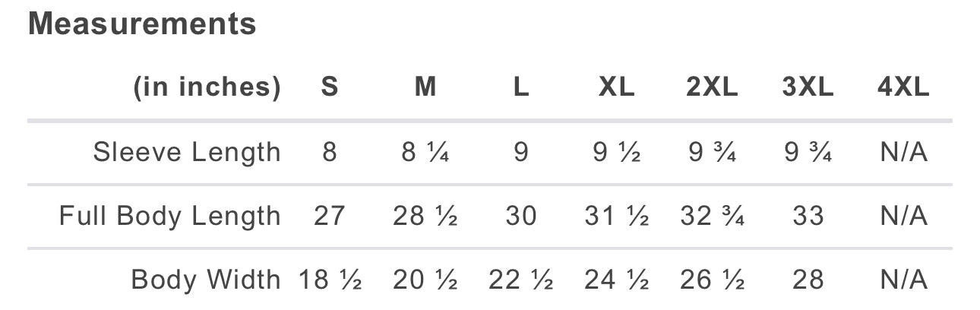Viewport: 980px width, 310px height.
Task: Select the 8 ¼ sleeve length cell
Action: point(425,153)
